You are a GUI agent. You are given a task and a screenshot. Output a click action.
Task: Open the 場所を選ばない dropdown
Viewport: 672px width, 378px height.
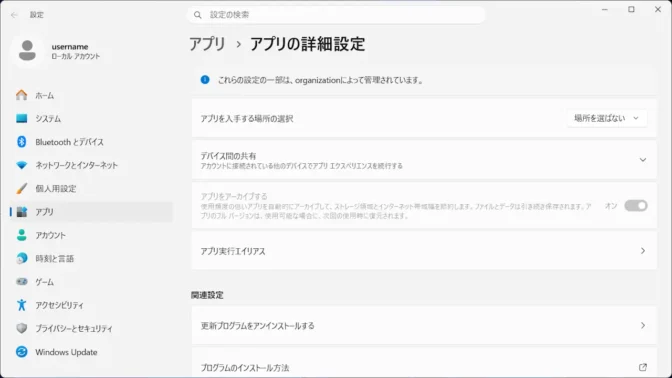[606, 118]
